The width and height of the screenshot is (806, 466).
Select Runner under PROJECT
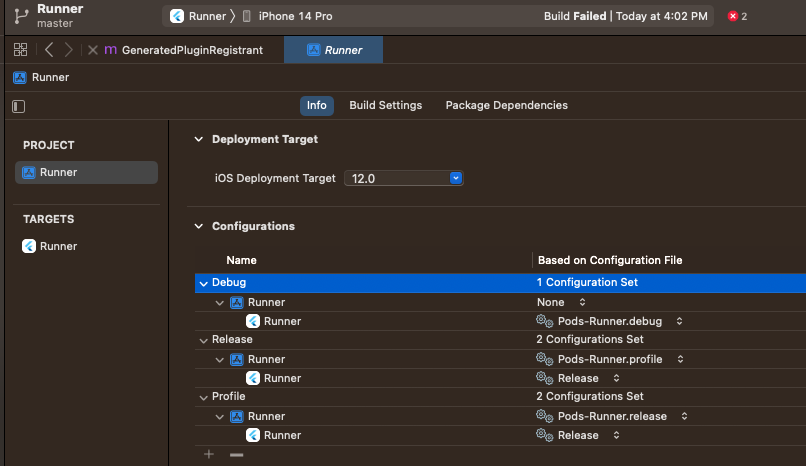(86, 172)
